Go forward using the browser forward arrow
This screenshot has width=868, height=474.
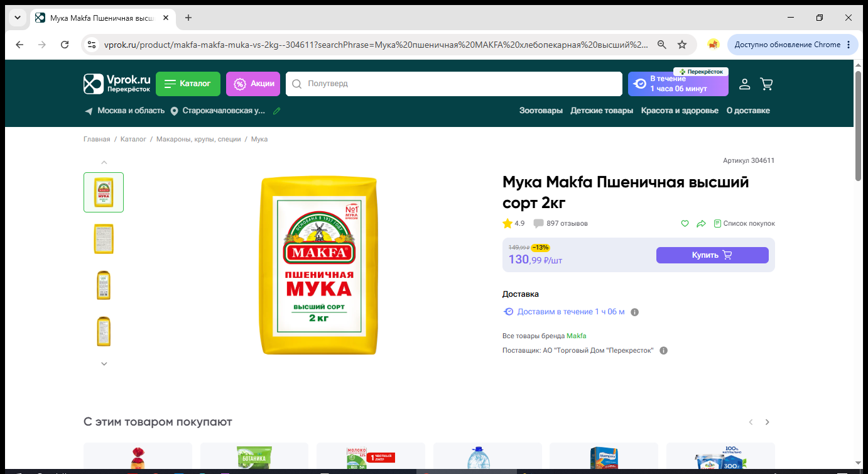click(x=42, y=45)
